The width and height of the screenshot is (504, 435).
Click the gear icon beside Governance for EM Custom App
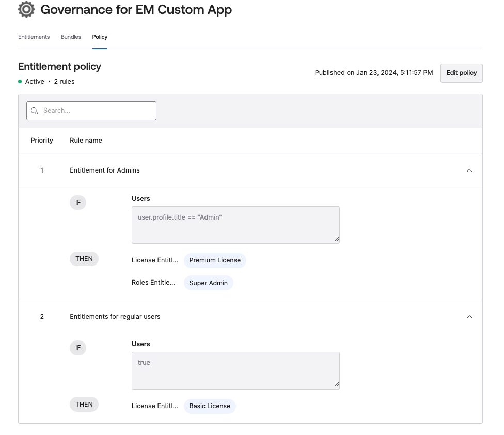pyautogui.click(x=26, y=9)
